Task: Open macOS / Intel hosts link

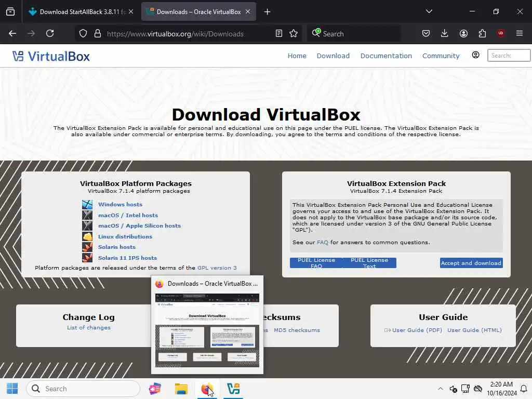Action: (x=128, y=215)
